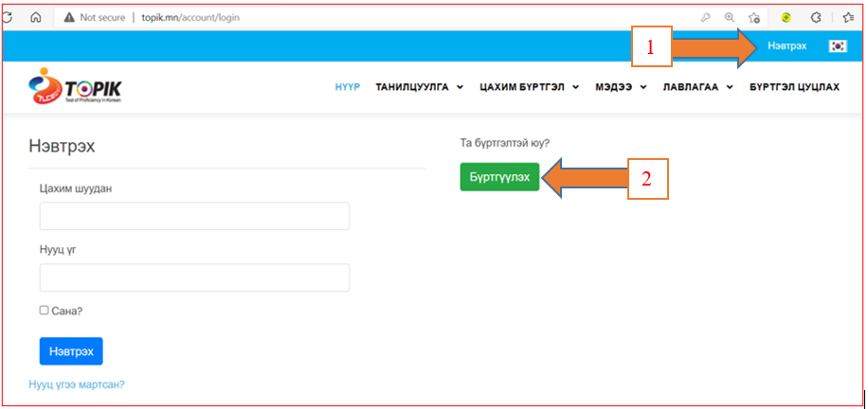Switch language with Korean flag icon
868x409 pixels.
837,46
